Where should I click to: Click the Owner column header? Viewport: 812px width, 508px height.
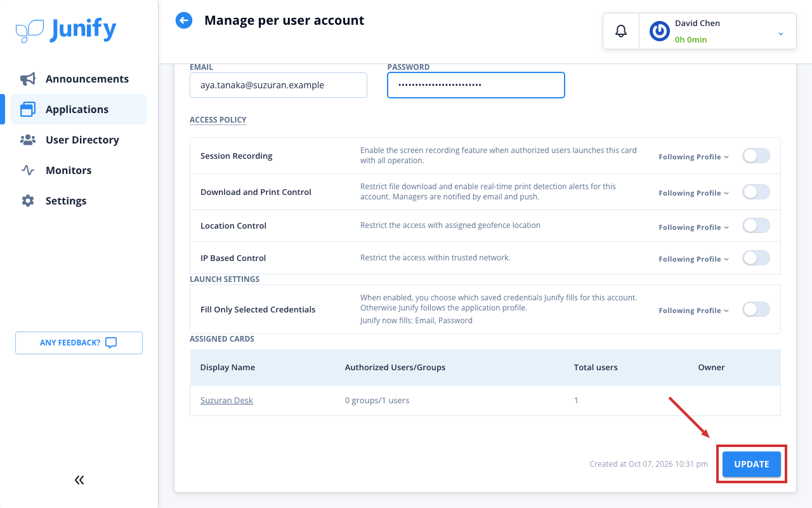coord(711,367)
